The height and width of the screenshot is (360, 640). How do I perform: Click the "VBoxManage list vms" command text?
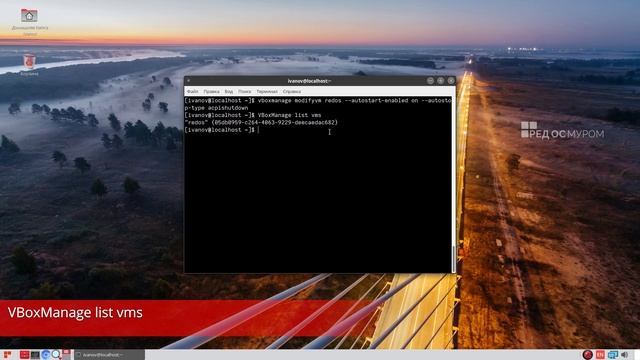[289, 115]
